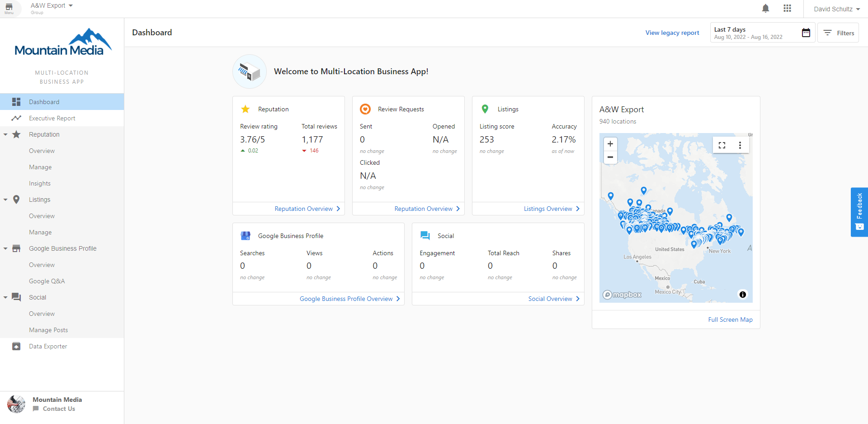Open Social Overview link in Social card
The image size is (868, 424).
(554, 299)
